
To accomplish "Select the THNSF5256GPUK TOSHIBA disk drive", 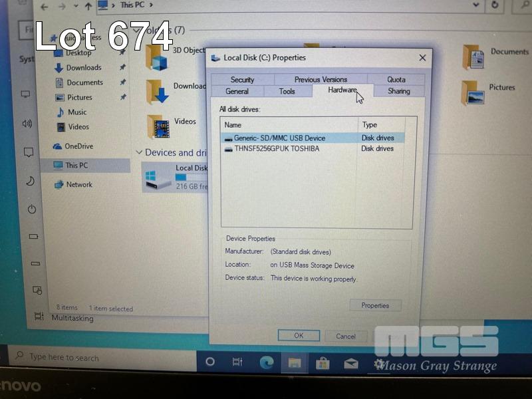I will coord(276,149).
